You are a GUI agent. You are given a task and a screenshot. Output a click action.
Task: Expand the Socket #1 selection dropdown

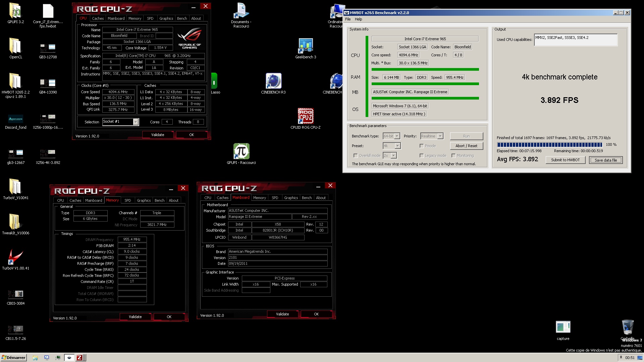(x=136, y=122)
